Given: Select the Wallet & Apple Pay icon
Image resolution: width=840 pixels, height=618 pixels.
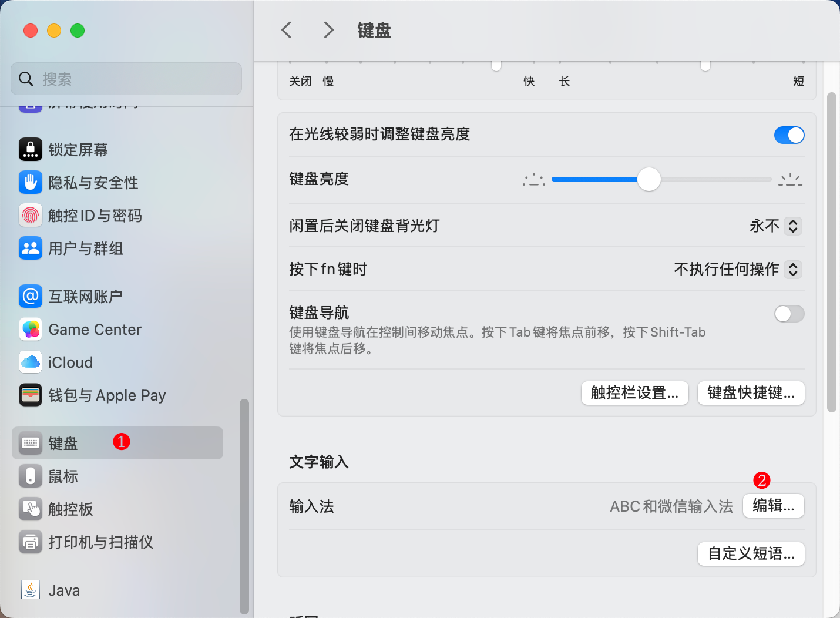Looking at the screenshot, I should 31,395.
